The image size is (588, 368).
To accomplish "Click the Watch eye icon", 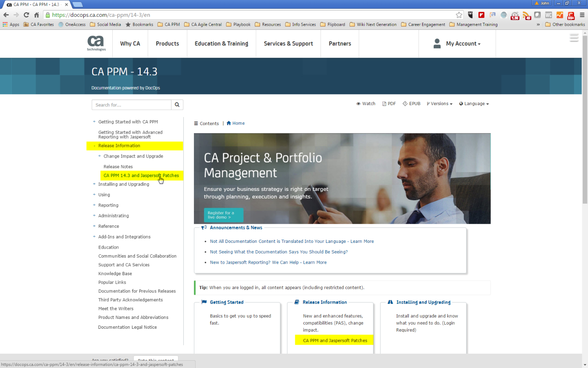I will (x=358, y=104).
